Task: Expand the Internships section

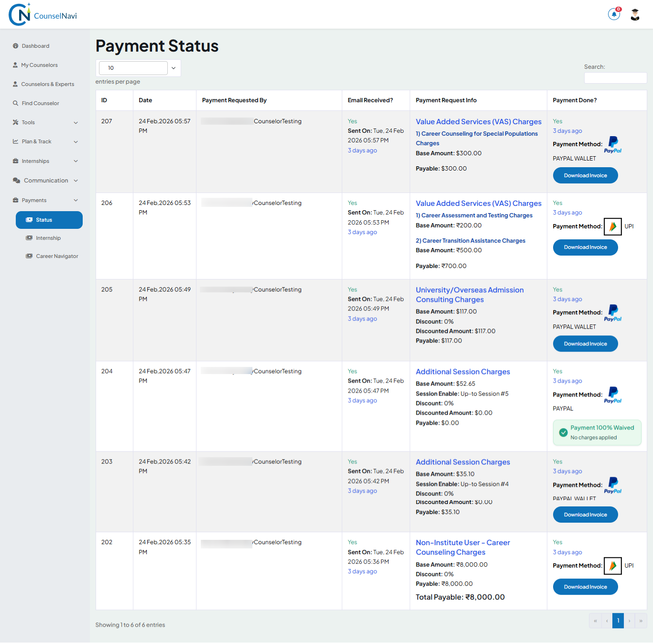Action: tap(76, 161)
